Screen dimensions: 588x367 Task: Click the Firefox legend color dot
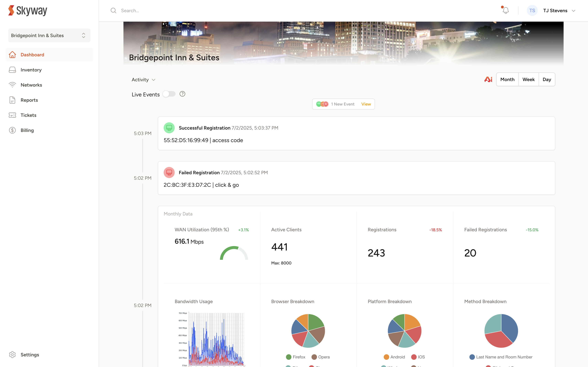tap(288, 357)
